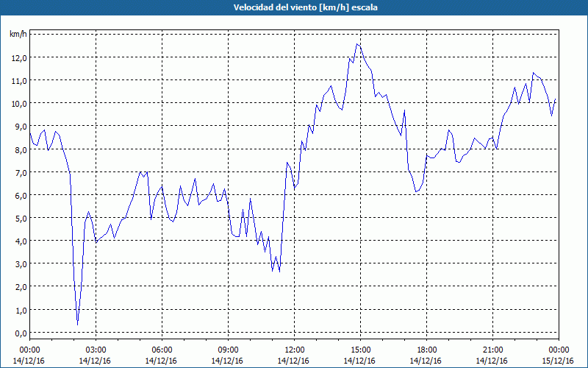Screen dimensions: 588x368
Task: Click the 03:00 time axis label
Action: pos(96,350)
